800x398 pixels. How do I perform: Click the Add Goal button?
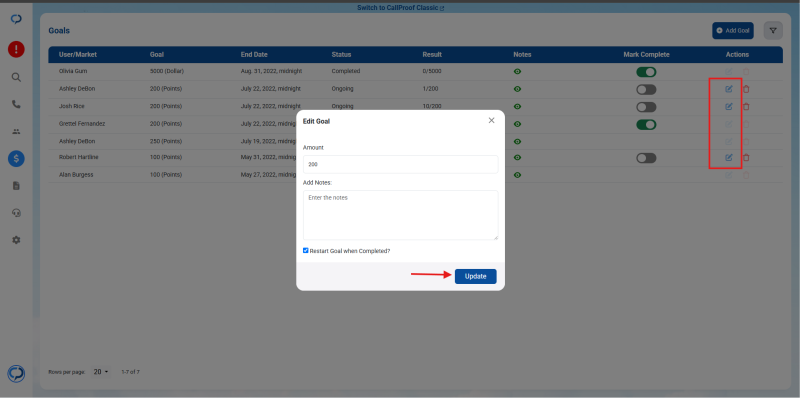pos(733,31)
